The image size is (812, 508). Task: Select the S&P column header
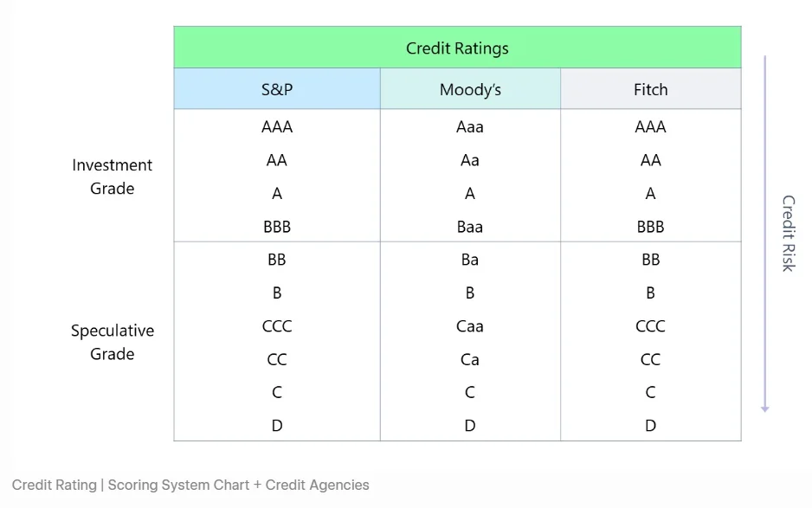pyautogui.click(x=277, y=89)
